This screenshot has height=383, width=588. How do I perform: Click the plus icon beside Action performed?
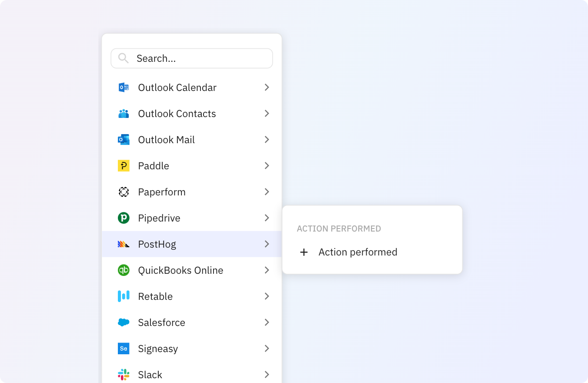304,252
